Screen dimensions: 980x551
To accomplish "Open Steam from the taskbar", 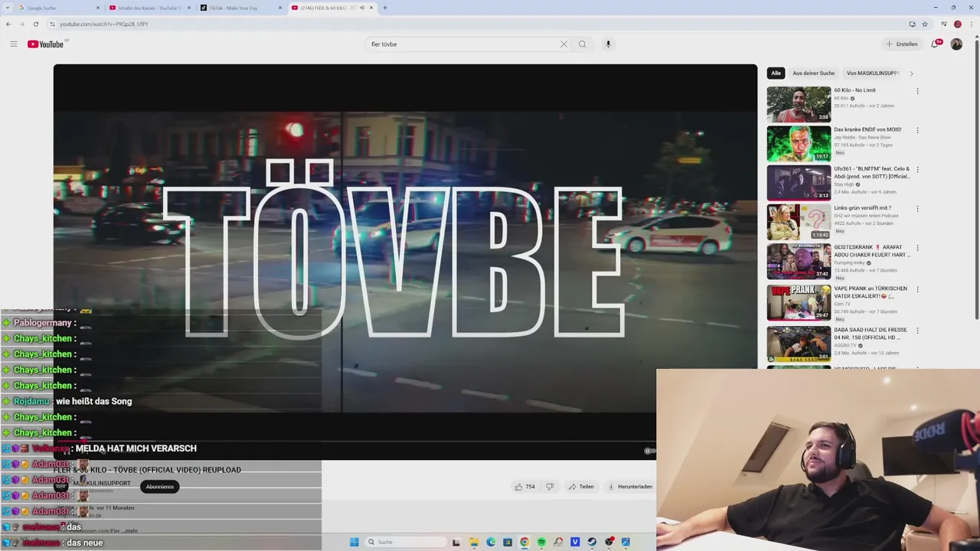I will coord(592,542).
